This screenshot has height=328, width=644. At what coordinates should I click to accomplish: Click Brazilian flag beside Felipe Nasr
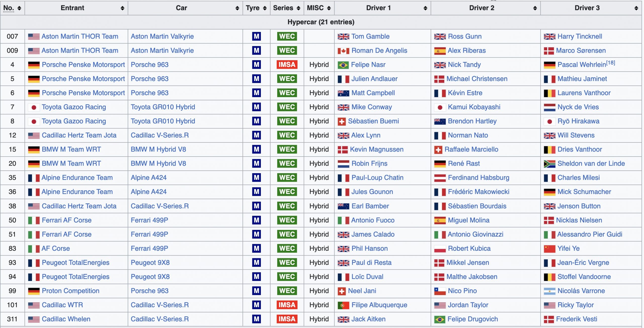(343, 65)
